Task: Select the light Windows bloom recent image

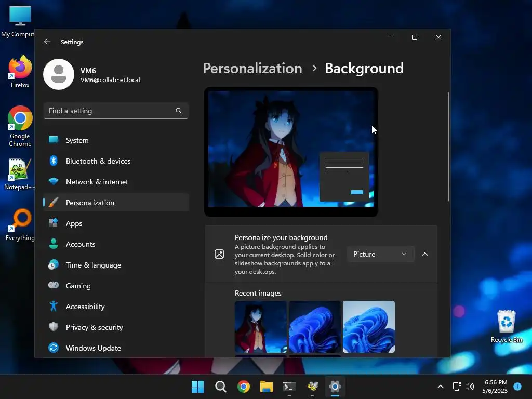Action: pyautogui.click(x=369, y=327)
